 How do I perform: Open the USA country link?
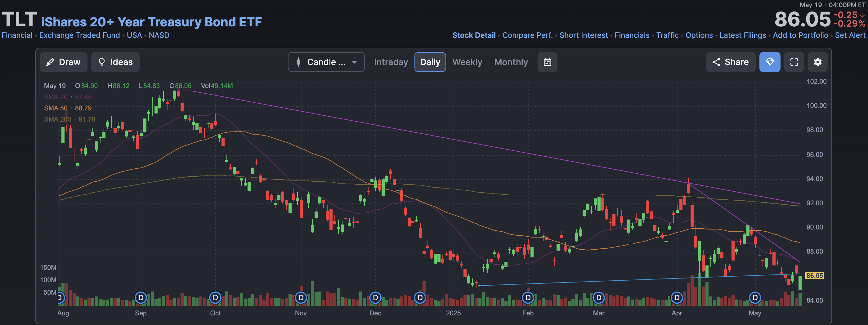(x=134, y=35)
